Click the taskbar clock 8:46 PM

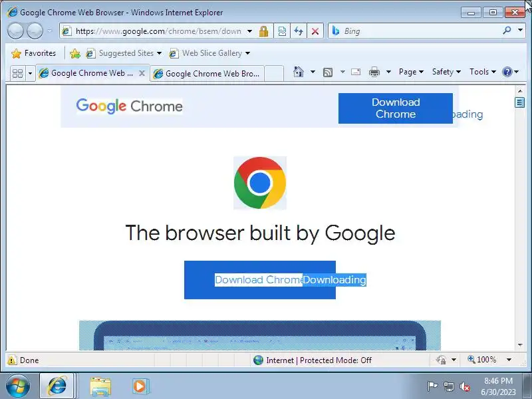pos(498,380)
